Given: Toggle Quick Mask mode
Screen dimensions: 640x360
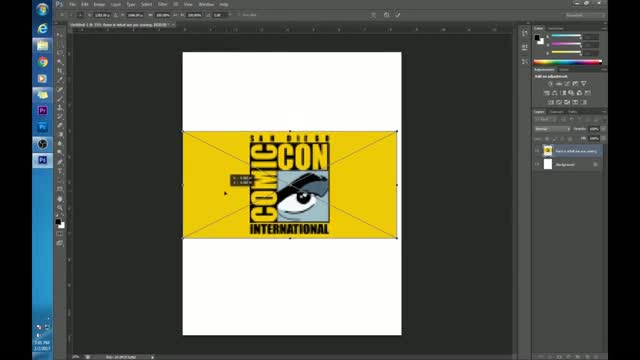Looking at the screenshot, I should pos(60,234).
